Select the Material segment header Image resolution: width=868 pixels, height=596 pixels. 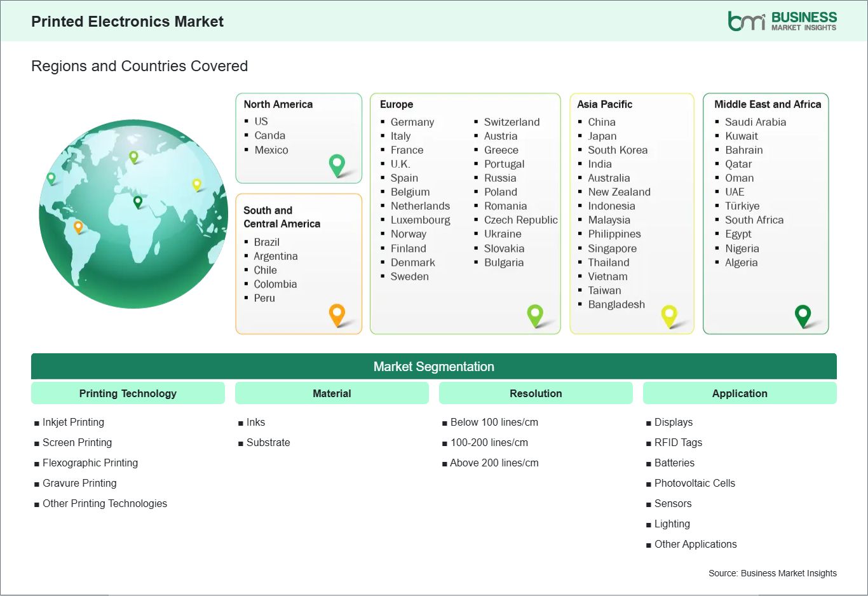(x=332, y=393)
